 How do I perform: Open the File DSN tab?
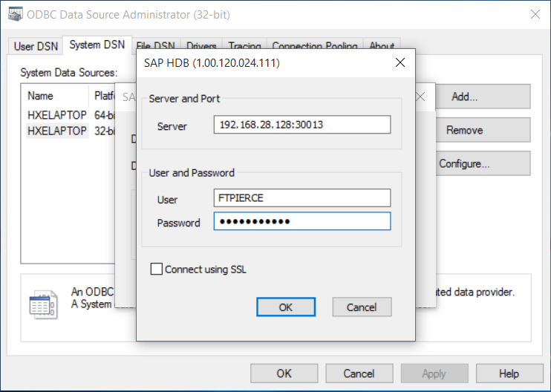156,46
